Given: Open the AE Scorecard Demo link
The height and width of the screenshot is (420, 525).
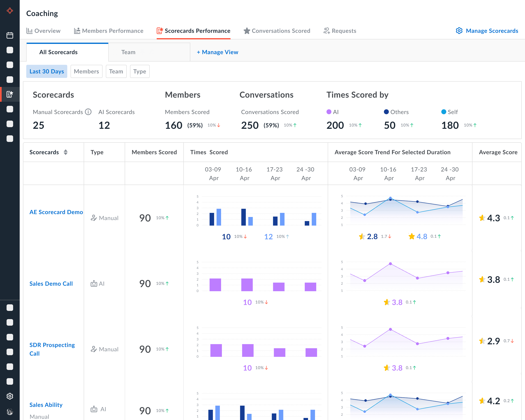Looking at the screenshot, I should tap(56, 212).
